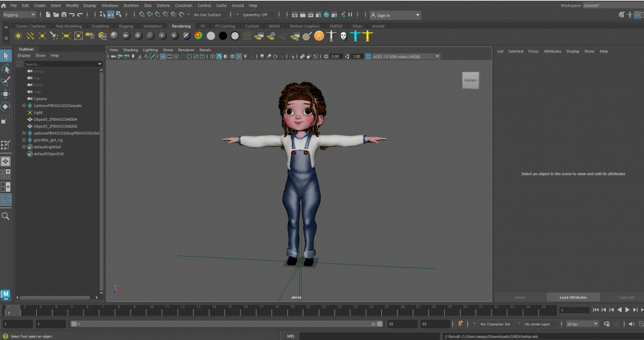Open the viewport Shading menu
644x340 pixels.
tap(131, 50)
